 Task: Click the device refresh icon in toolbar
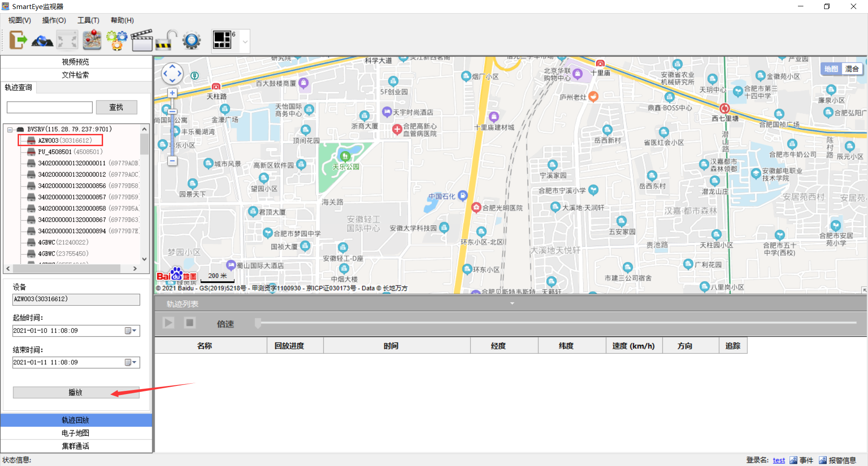pyautogui.click(x=42, y=40)
